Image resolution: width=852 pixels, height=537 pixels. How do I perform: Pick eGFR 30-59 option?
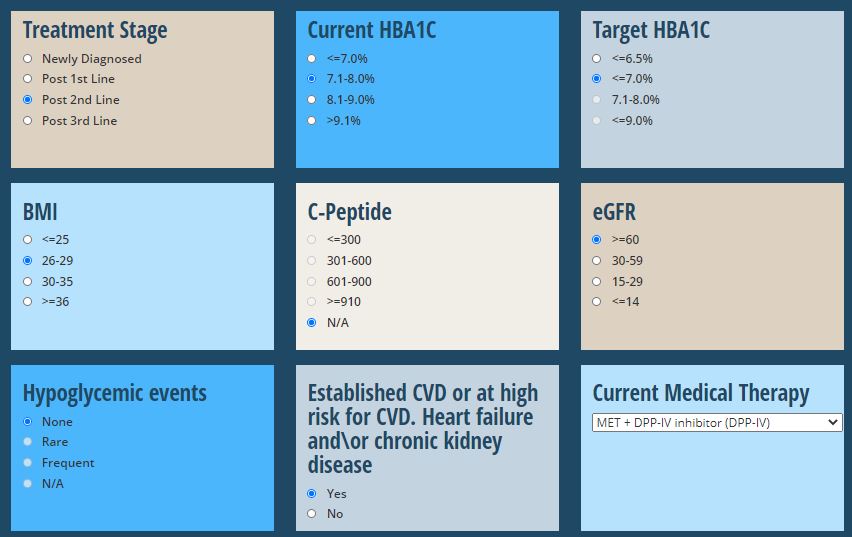click(x=597, y=261)
